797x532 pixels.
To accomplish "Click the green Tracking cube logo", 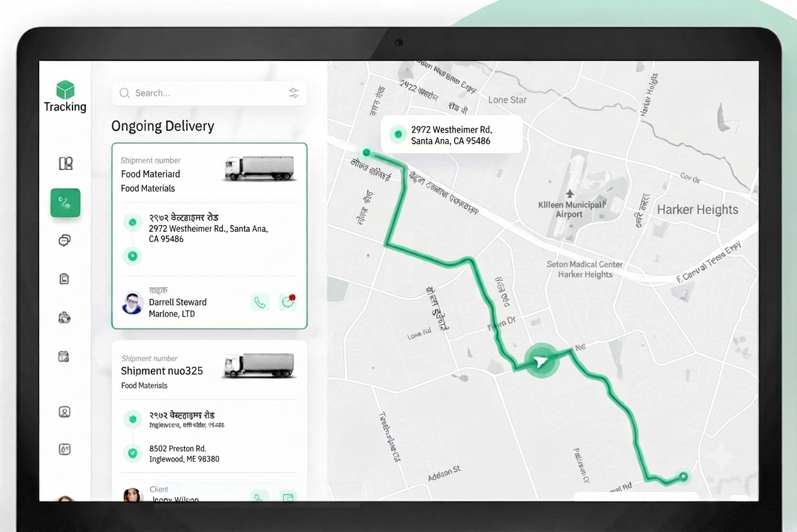I will click(x=65, y=90).
